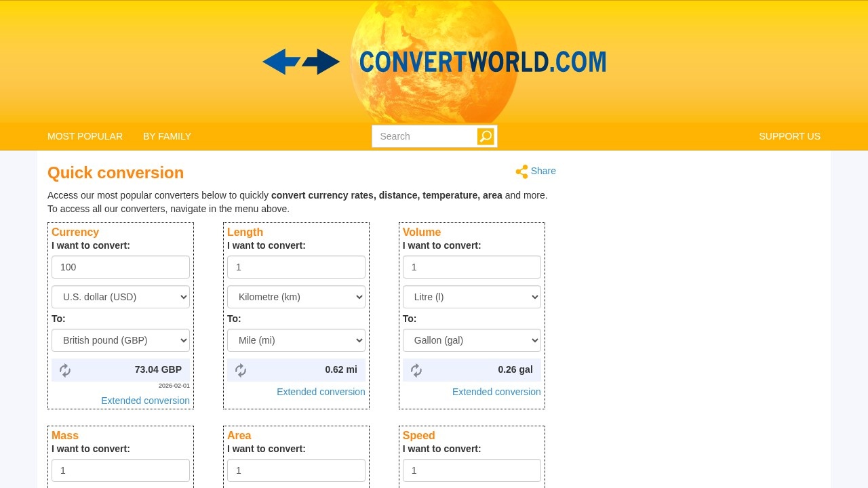Open Extended conversion link under Currency
The height and width of the screenshot is (488, 868).
145,401
